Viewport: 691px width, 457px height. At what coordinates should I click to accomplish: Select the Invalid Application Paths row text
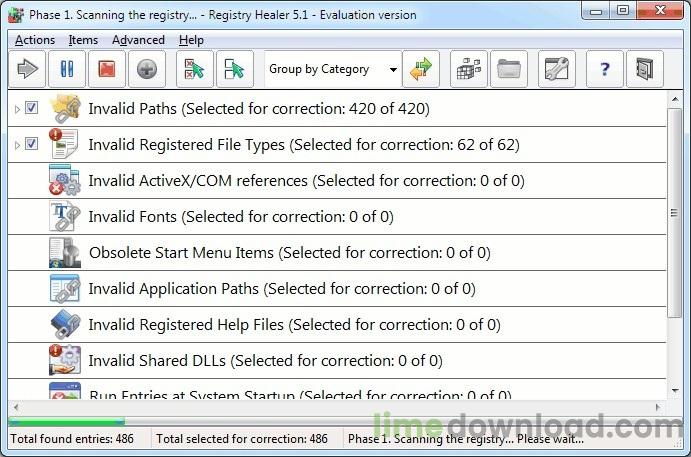coord(282,289)
